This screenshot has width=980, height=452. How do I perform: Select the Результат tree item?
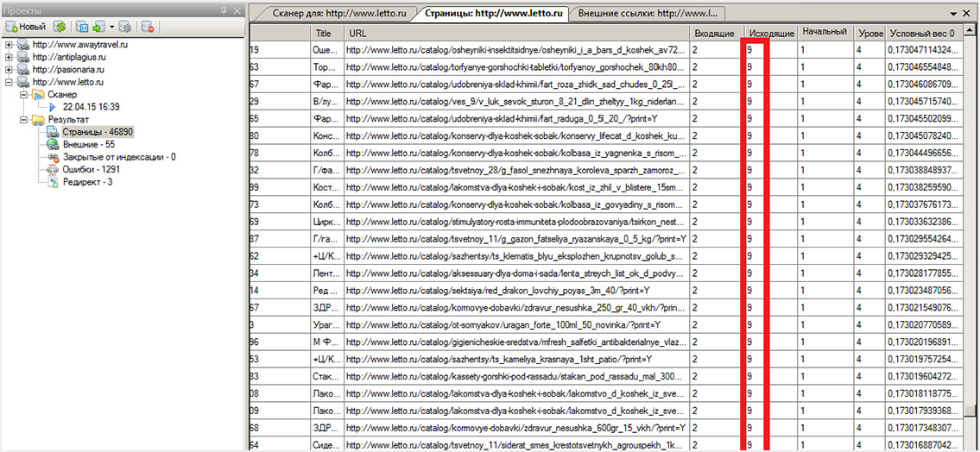coord(68,120)
